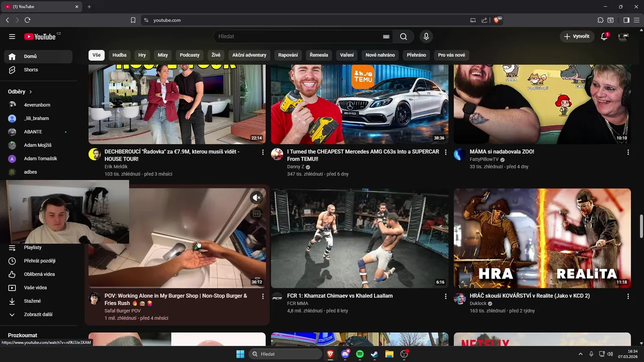Click the share page icon in address bar
The height and width of the screenshot is (362, 644).
pyautogui.click(x=484, y=20)
